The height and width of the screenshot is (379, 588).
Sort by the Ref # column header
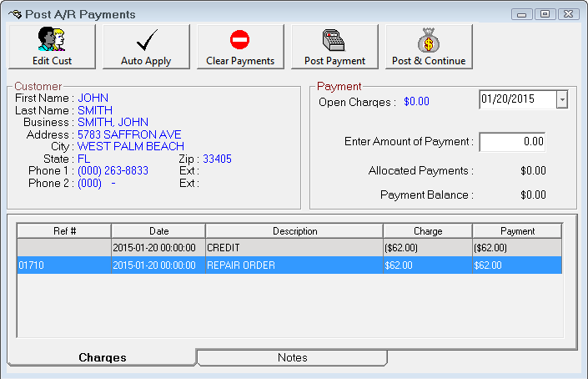63,231
